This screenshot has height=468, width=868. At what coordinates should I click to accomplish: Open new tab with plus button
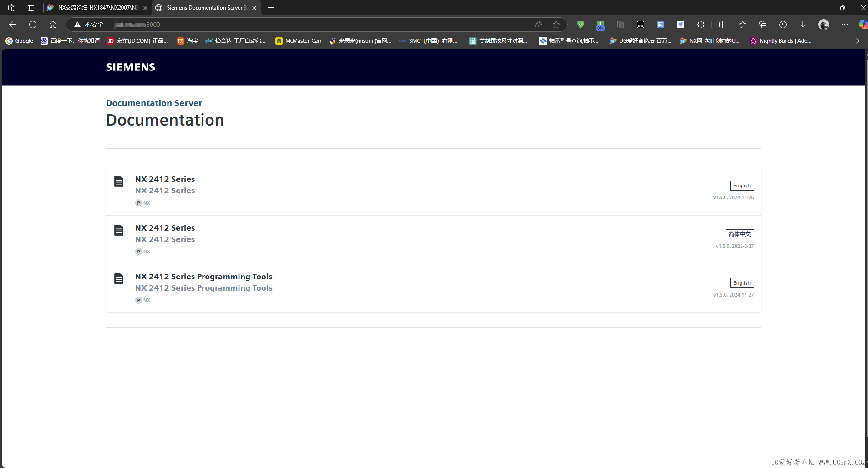pos(271,8)
